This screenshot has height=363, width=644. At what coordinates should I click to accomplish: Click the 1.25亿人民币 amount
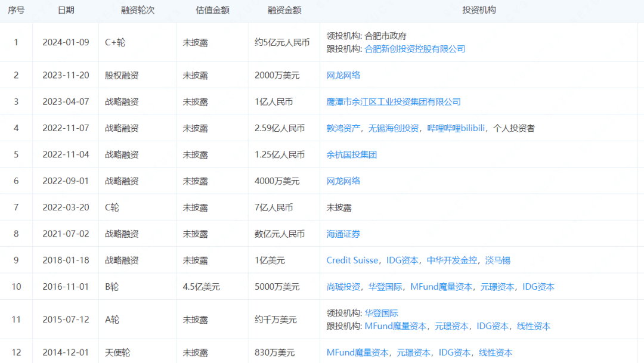tap(280, 154)
